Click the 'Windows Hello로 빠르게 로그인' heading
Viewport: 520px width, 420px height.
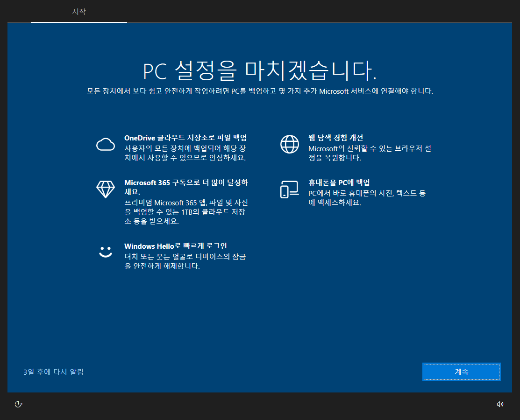pos(175,246)
